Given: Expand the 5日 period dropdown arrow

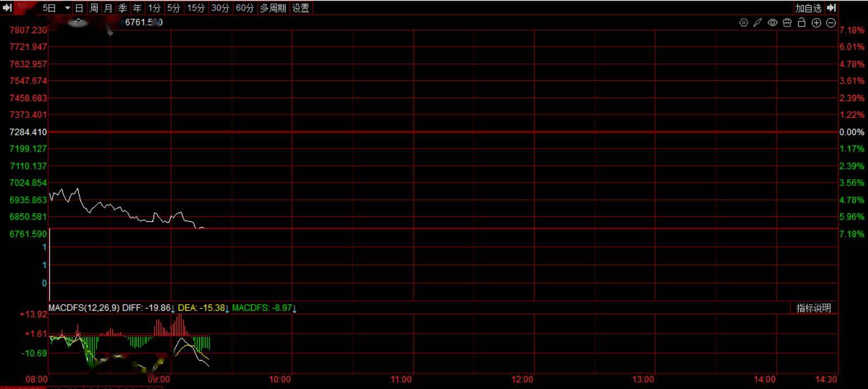Looking at the screenshot, I should [67, 8].
